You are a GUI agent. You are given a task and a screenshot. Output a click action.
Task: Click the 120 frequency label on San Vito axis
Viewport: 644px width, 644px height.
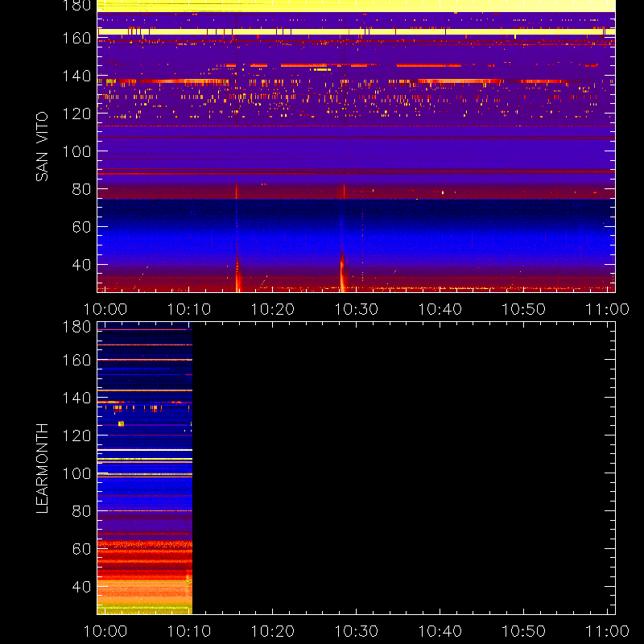[76, 114]
